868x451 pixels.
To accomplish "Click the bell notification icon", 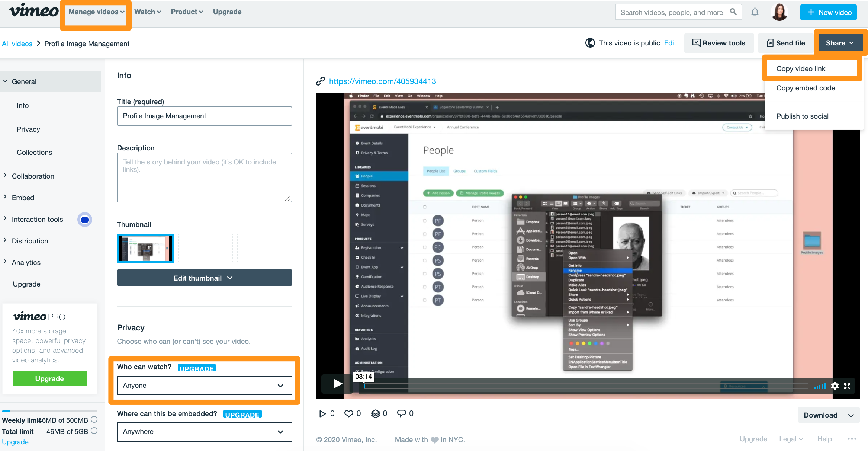I will [755, 12].
